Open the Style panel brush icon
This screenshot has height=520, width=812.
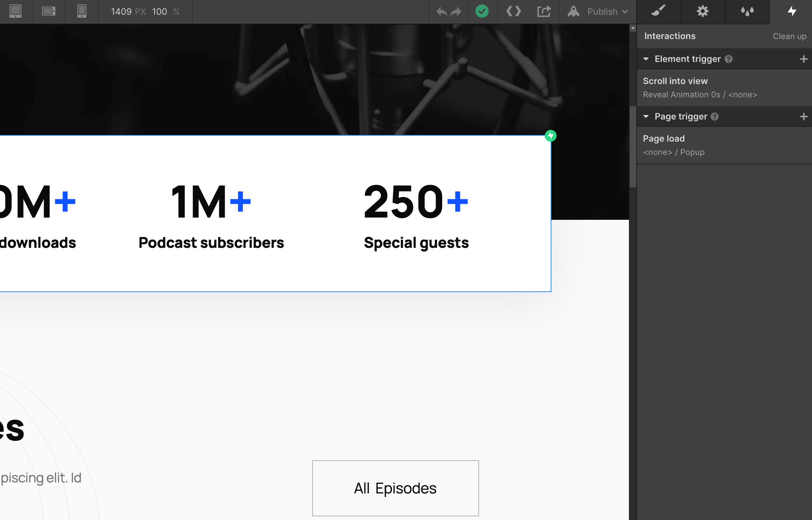(659, 11)
